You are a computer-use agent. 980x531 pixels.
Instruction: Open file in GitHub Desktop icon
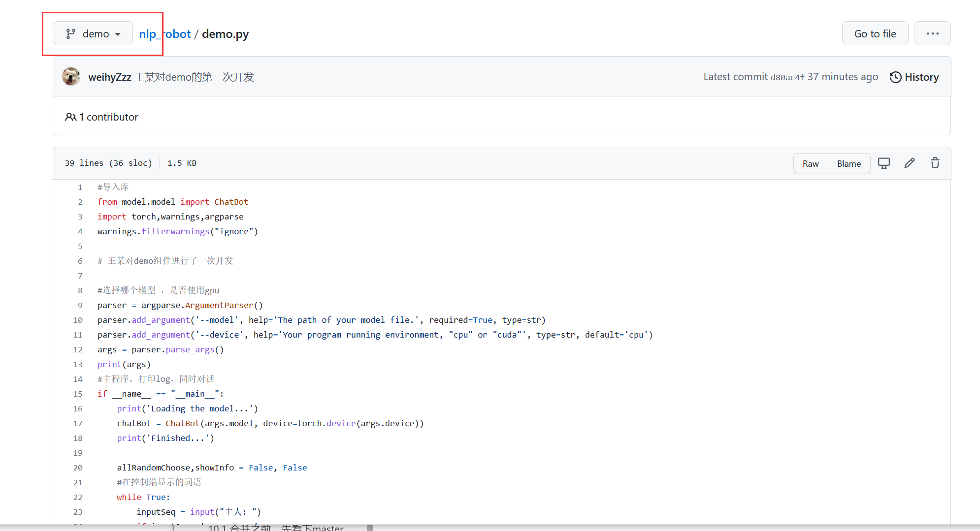click(x=883, y=163)
